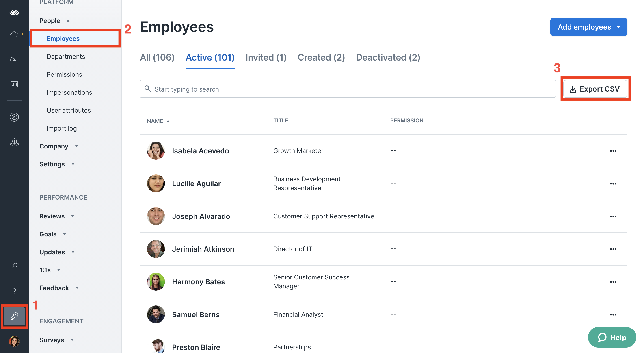This screenshot has width=644, height=353.
Task: Open the Add employees dropdown
Action: [x=588, y=27]
